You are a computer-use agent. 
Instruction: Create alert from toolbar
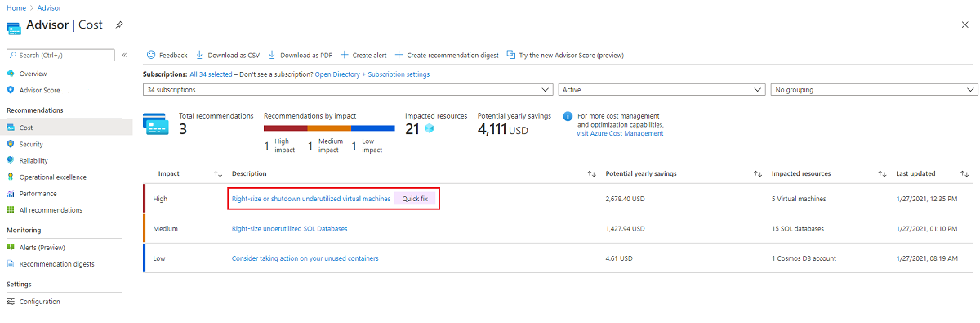(x=363, y=55)
